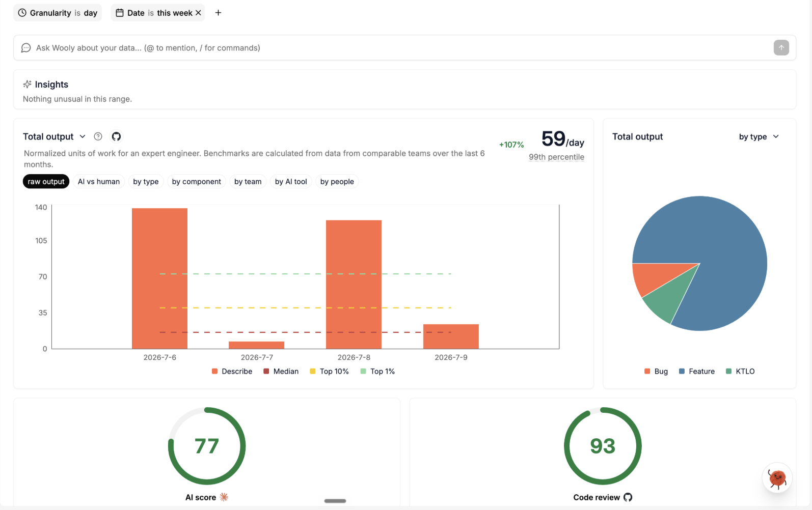
Task: Click the GitHub icon beside Total output
Action: point(116,136)
